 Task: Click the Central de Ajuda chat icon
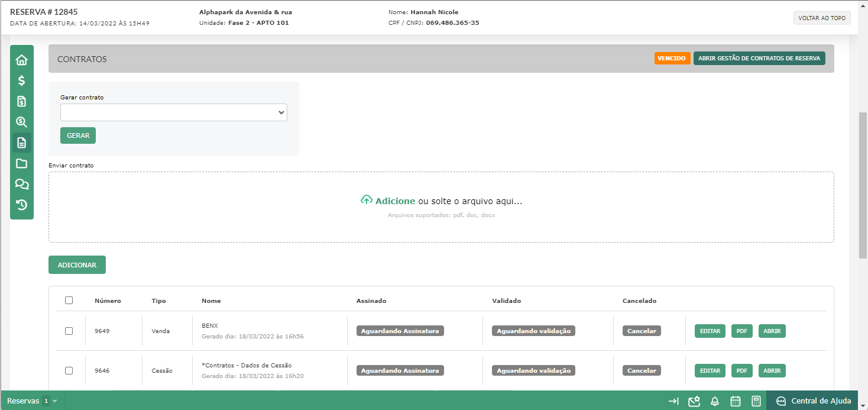tap(781, 401)
